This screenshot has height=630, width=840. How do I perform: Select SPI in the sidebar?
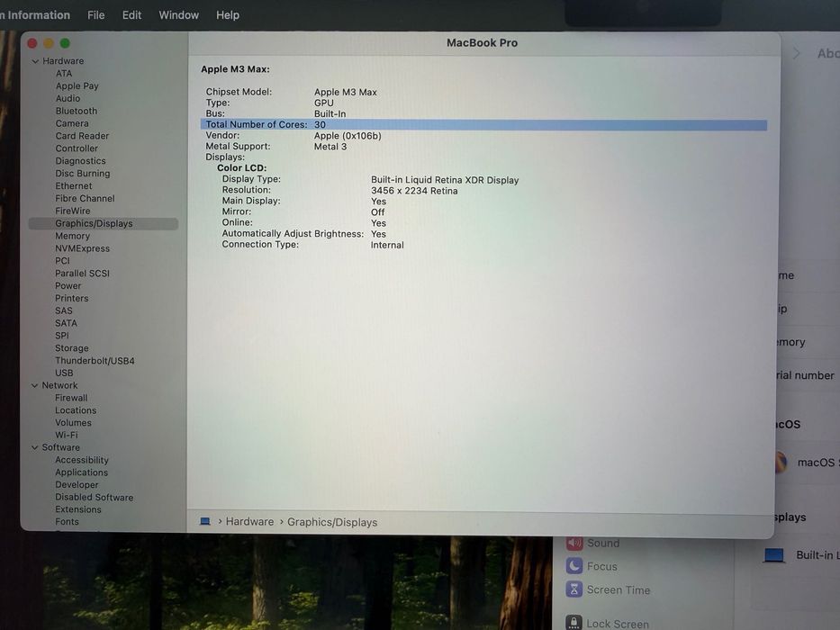62,336
